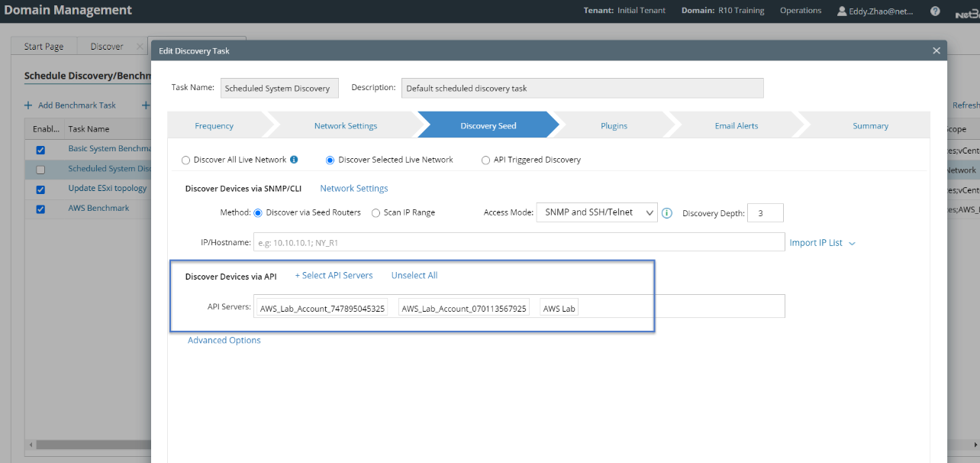Click the Access Mode info icon

(666, 213)
